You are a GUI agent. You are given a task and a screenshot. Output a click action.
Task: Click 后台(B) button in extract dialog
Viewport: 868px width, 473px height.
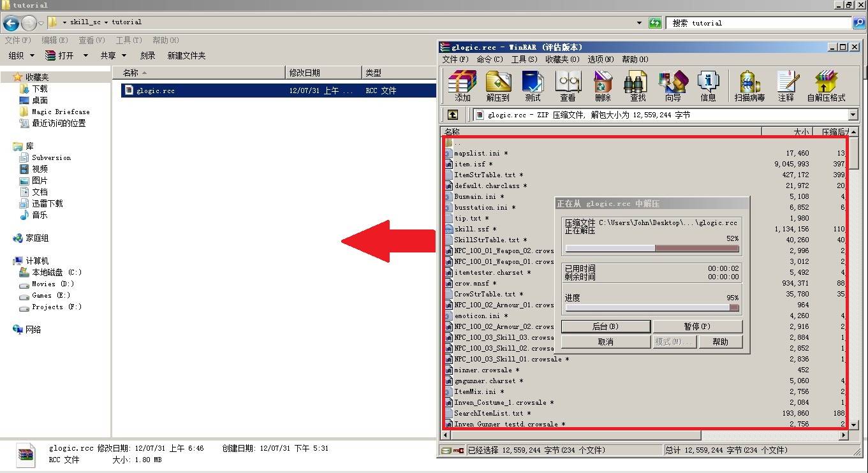click(606, 326)
